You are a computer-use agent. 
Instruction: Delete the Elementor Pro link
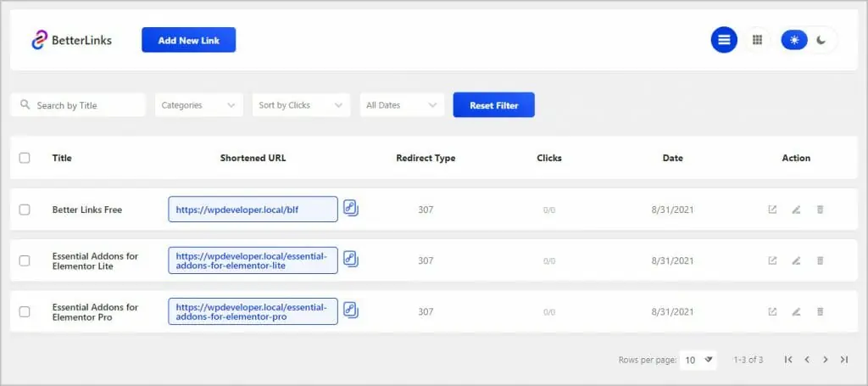(x=821, y=312)
